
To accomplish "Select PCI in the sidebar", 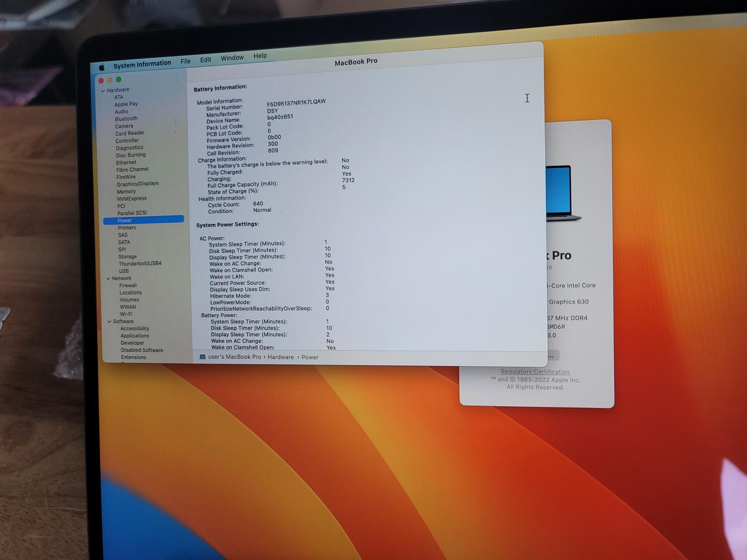I will [x=121, y=206].
